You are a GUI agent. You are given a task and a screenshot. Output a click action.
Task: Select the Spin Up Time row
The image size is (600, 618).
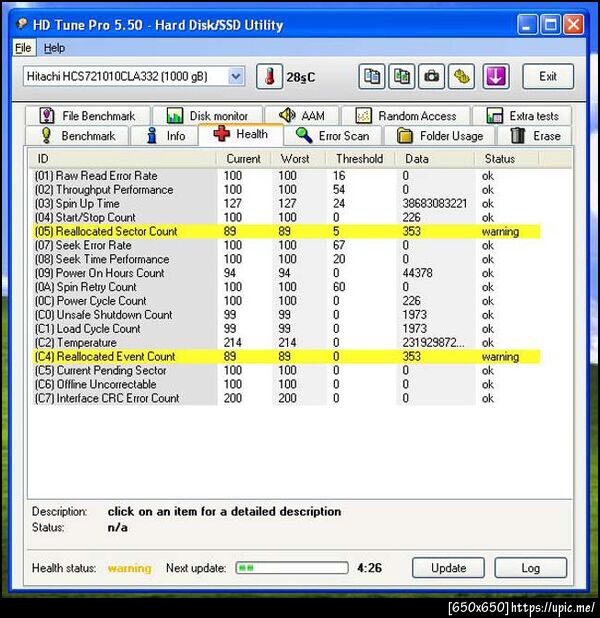pyautogui.click(x=287, y=204)
